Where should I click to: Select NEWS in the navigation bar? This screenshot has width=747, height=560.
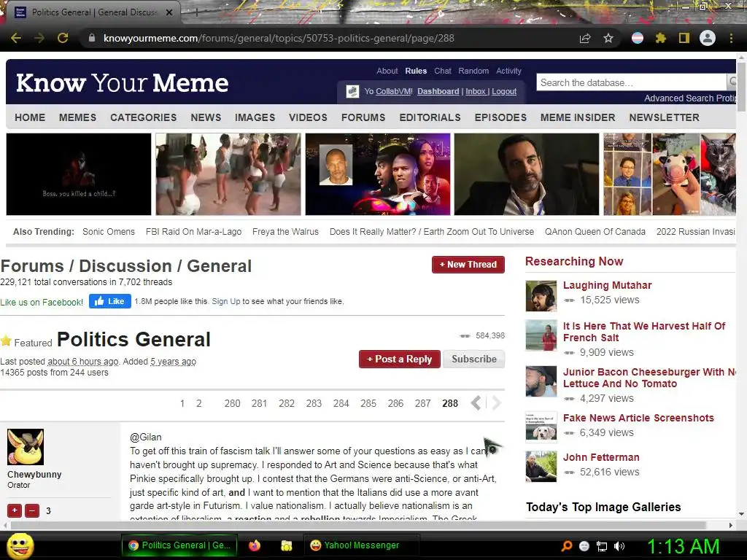click(x=206, y=117)
